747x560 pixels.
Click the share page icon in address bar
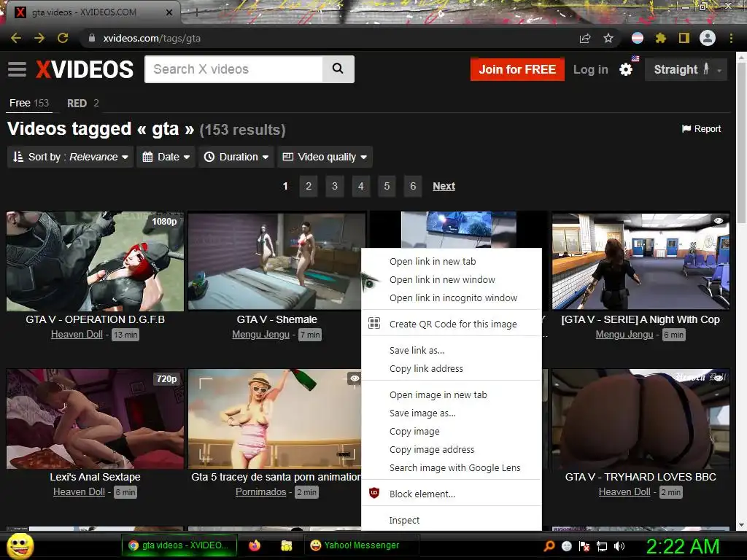tap(585, 38)
